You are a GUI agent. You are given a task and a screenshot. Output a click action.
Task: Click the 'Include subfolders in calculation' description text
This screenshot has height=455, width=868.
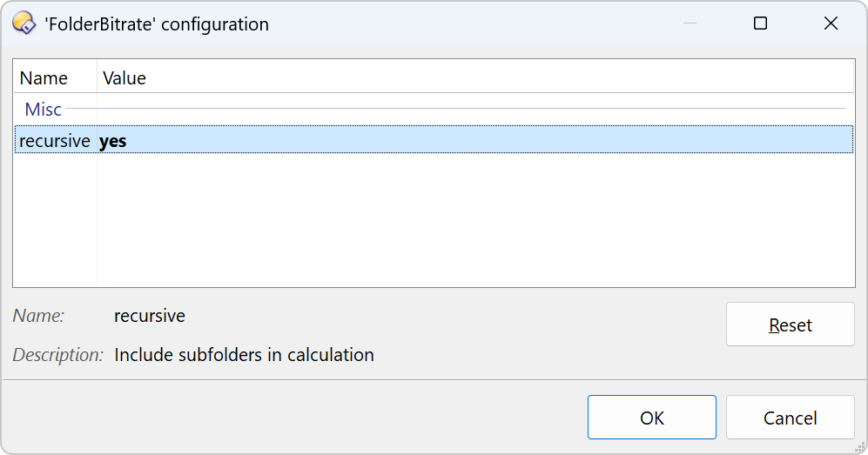pyautogui.click(x=244, y=354)
